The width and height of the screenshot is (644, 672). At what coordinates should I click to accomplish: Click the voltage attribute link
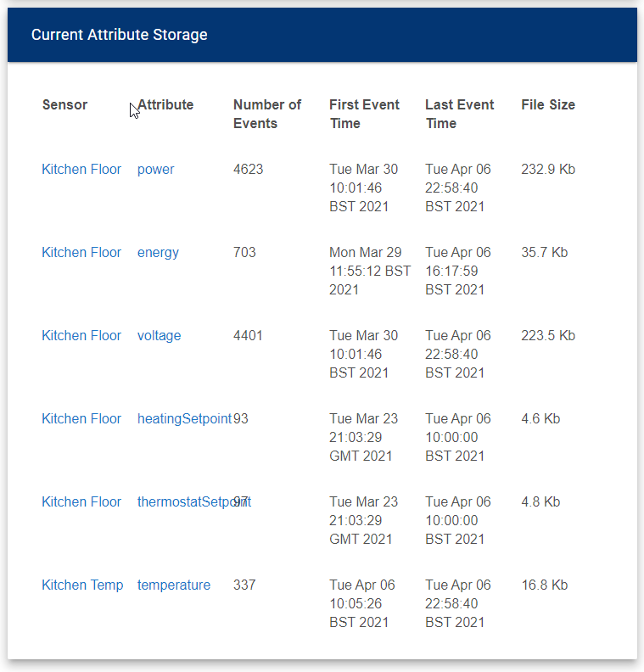coord(159,335)
